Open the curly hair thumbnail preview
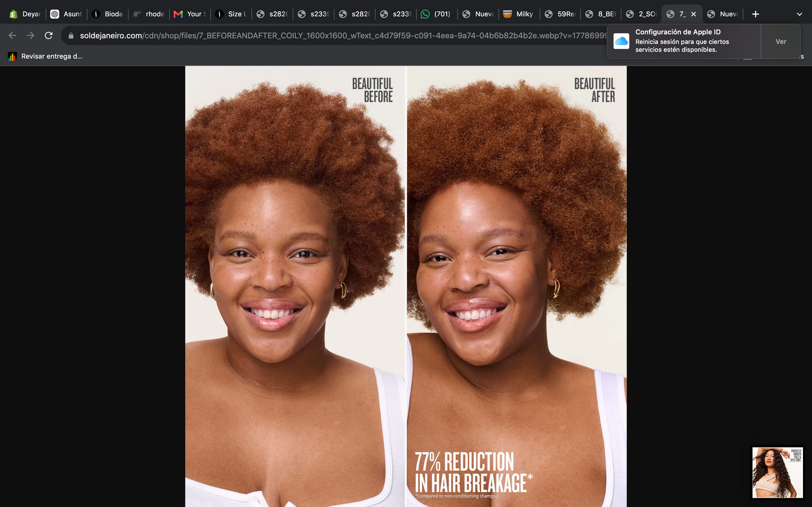This screenshot has width=812, height=507. tap(778, 473)
